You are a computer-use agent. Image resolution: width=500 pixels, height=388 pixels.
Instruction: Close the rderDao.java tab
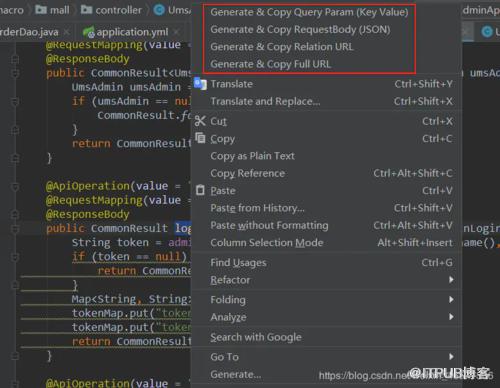click(x=67, y=32)
